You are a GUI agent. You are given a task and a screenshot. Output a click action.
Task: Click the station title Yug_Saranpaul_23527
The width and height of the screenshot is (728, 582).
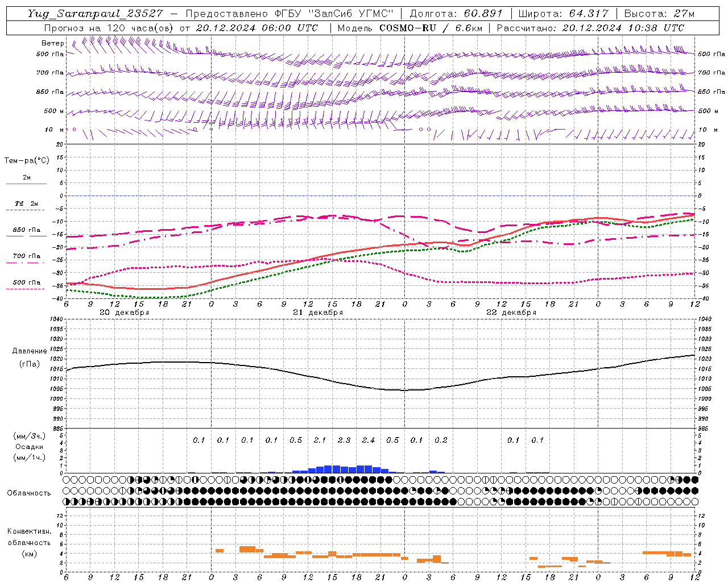[95, 14]
